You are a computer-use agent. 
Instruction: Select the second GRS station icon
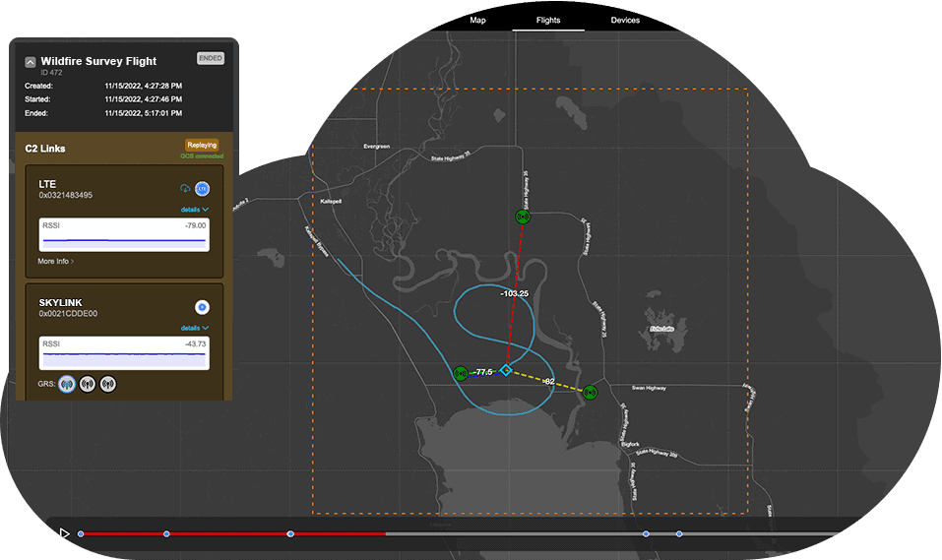pyautogui.click(x=88, y=384)
